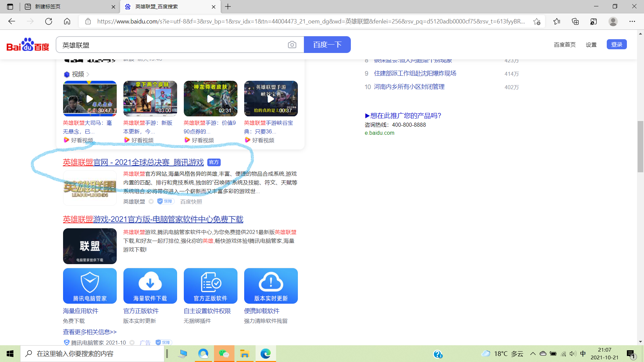Click the 保障 badge under official site result

pyautogui.click(x=166, y=201)
